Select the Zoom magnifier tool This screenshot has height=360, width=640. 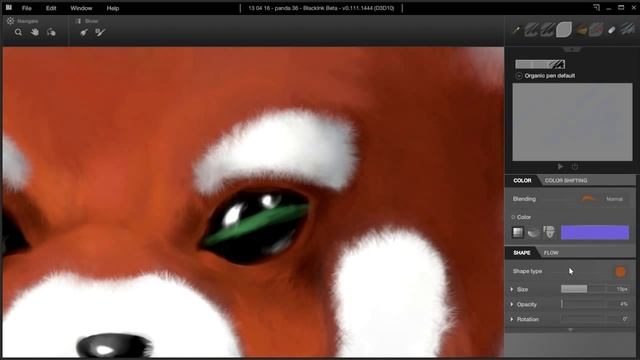[x=18, y=32]
